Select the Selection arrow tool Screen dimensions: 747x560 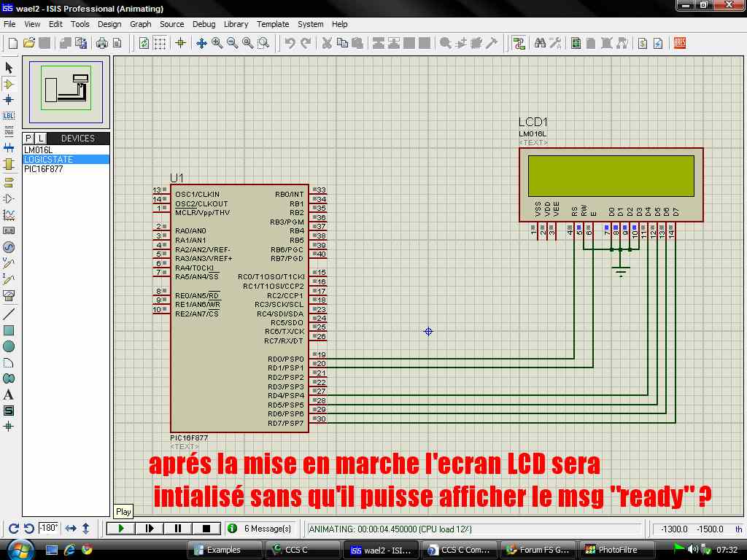tap(9, 68)
